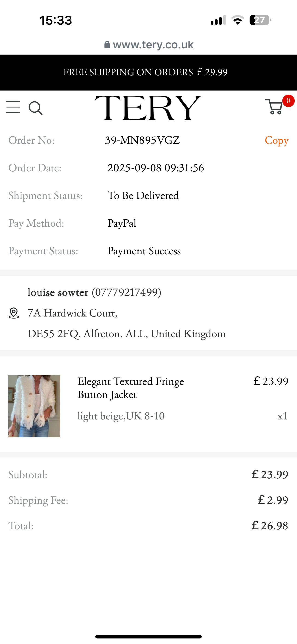Image resolution: width=297 pixels, height=644 pixels.
Task: Copy the order number
Action: tap(277, 140)
